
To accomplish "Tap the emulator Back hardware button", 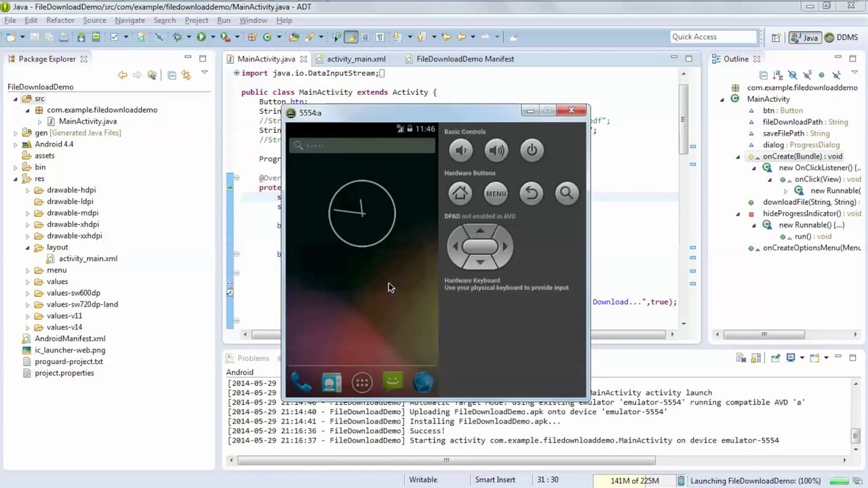I will tap(531, 193).
